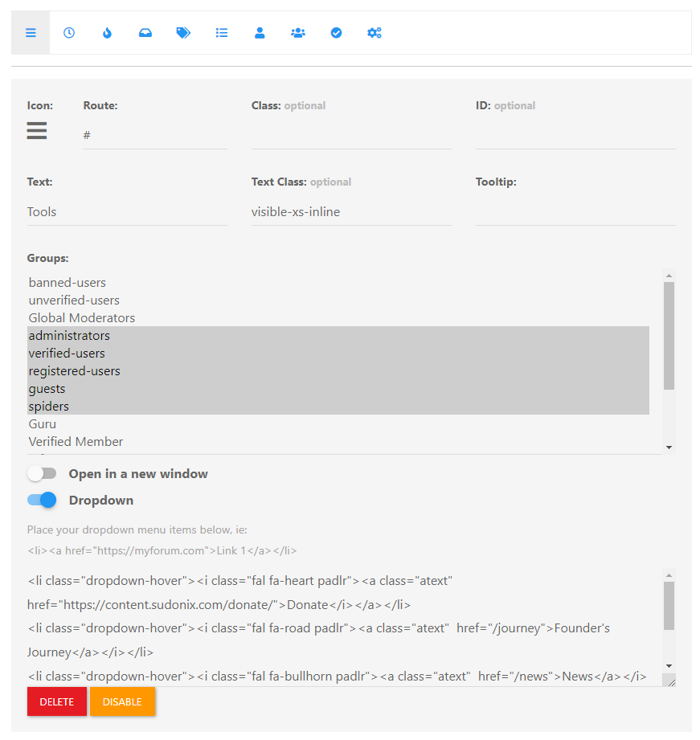The height and width of the screenshot is (740, 700).
Task: Click the clock (recent) navigation icon
Action: pos(69,33)
